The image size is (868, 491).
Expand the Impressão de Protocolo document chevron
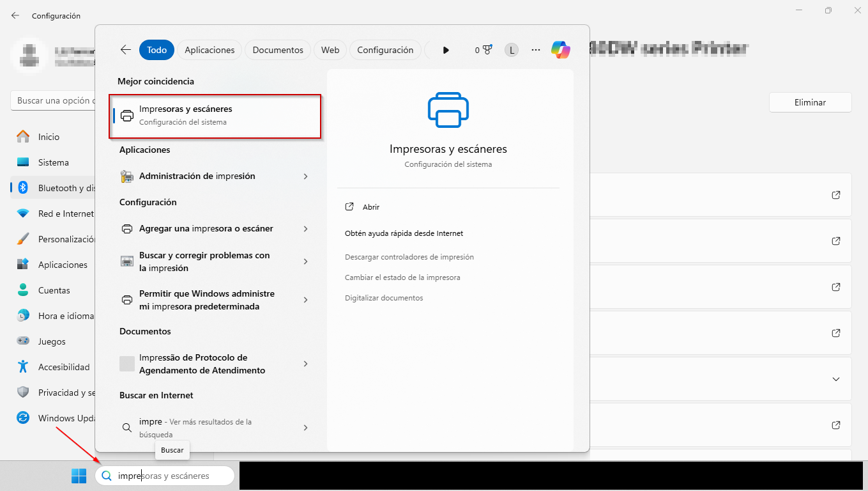(x=306, y=364)
